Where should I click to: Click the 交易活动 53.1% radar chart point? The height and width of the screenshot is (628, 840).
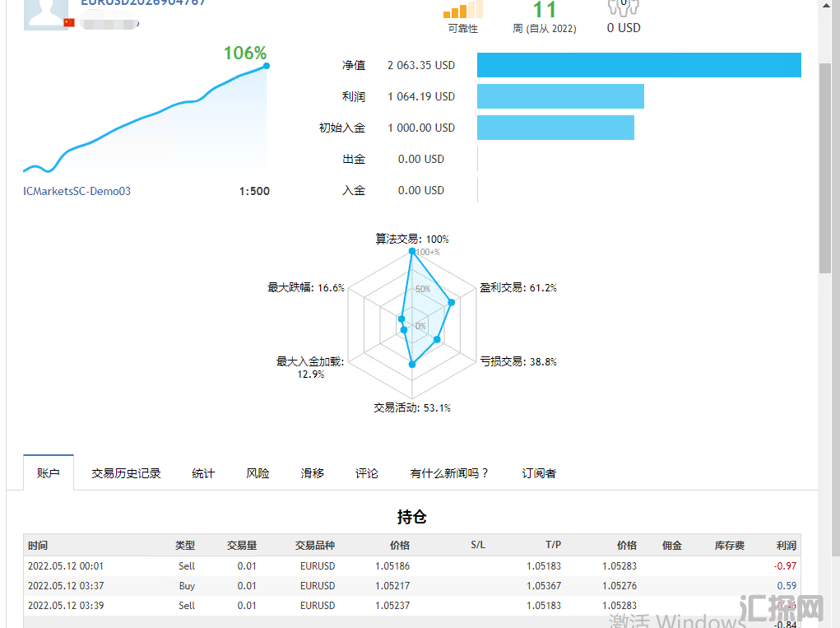coord(412,364)
